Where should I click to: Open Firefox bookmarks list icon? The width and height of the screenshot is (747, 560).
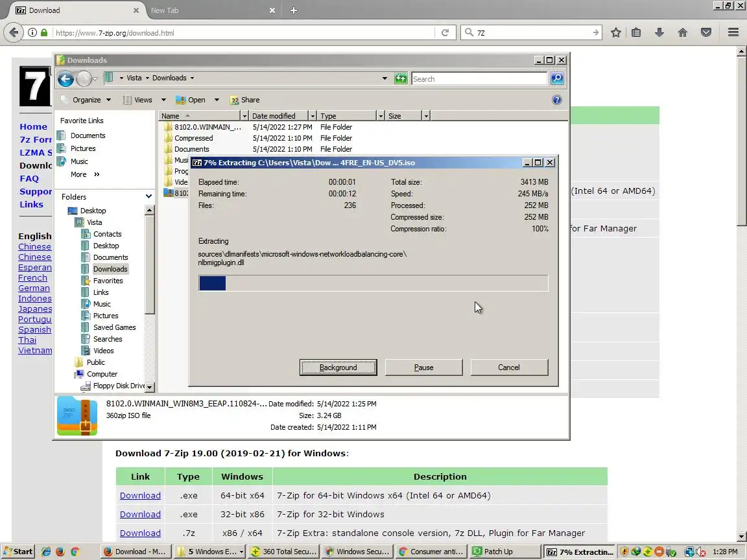[x=636, y=32]
